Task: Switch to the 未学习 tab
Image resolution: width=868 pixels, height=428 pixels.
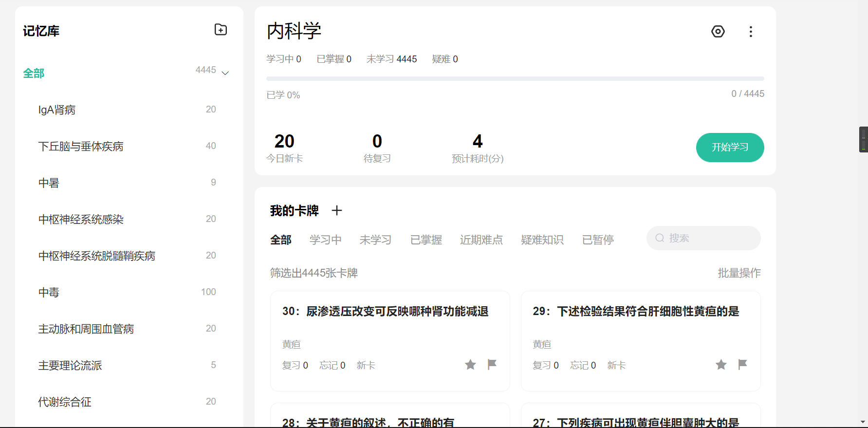Action: [x=375, y=240]
